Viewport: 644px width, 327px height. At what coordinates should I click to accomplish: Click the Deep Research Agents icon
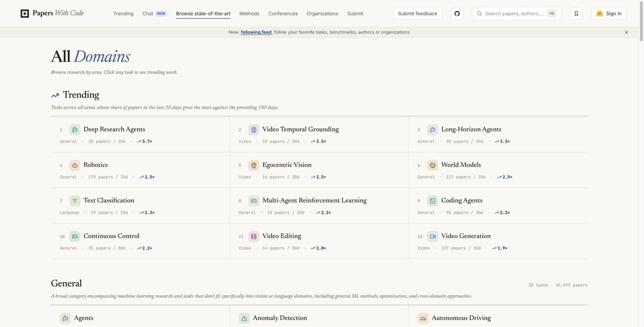tap(75, 130)
